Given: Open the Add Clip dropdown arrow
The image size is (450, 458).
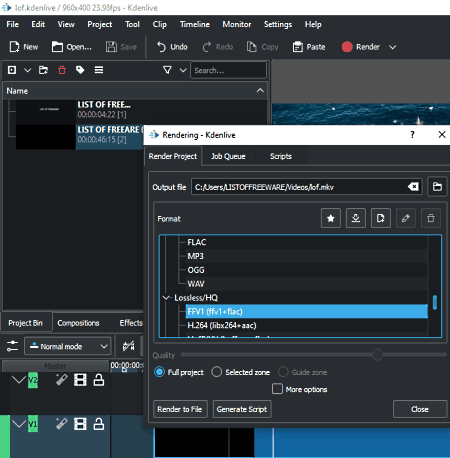Looking at the screenshot, I should [x=28, y=70].
